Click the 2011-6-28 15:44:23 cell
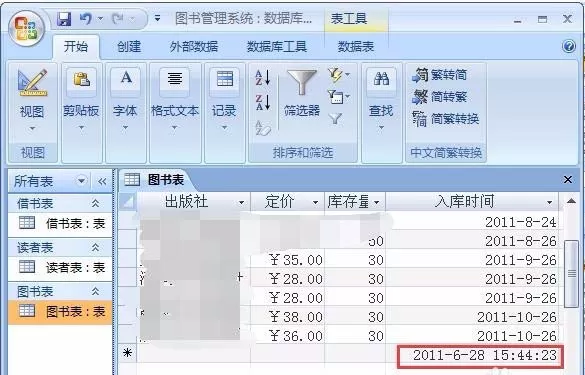Viewport: 585px width, 375px height. point(480,355)
